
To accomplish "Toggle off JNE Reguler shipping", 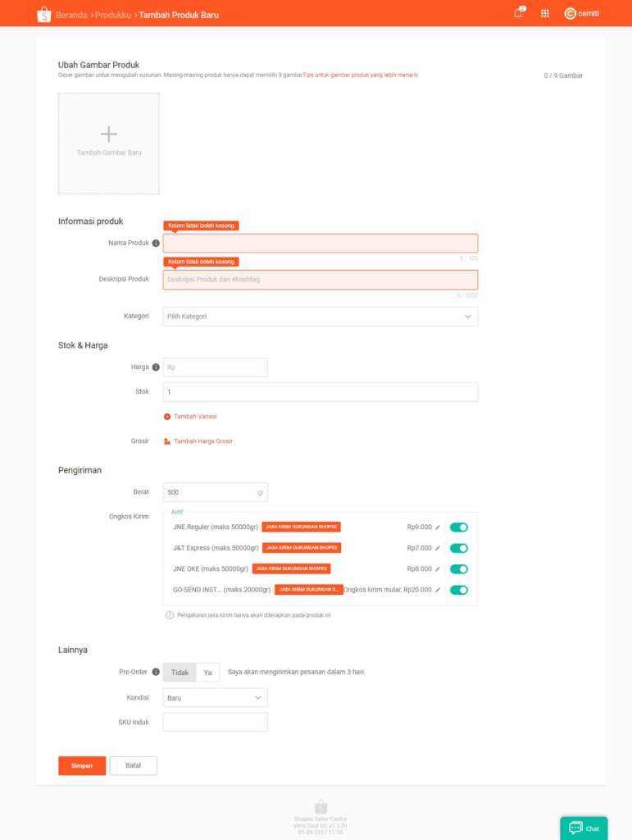I will pos(458,527).
